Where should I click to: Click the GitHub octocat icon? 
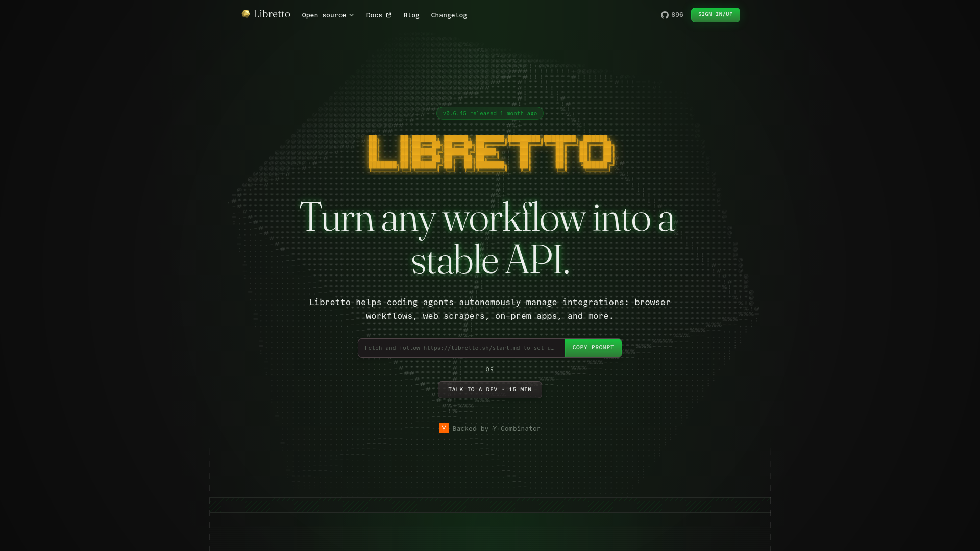coord(665,15)
